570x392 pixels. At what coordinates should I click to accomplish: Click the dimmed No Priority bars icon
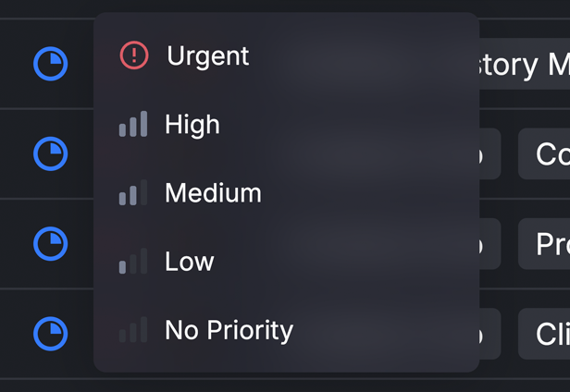[x=133, y=330]
